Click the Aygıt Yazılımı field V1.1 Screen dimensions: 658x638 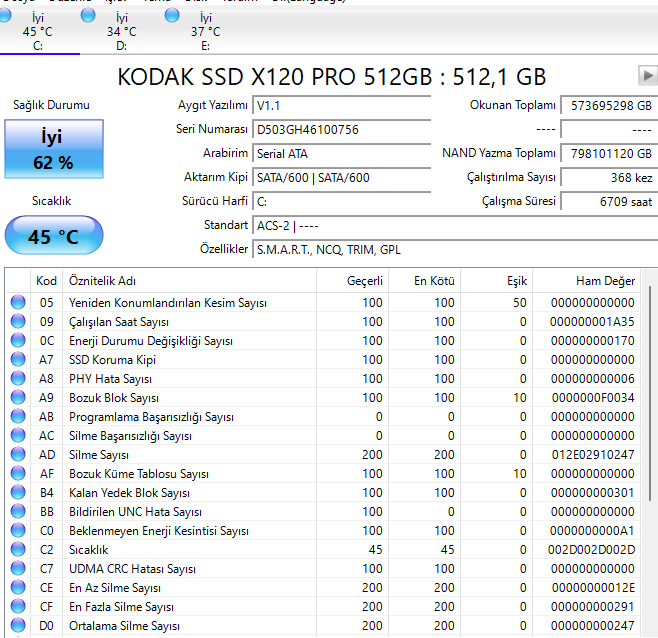342,105
